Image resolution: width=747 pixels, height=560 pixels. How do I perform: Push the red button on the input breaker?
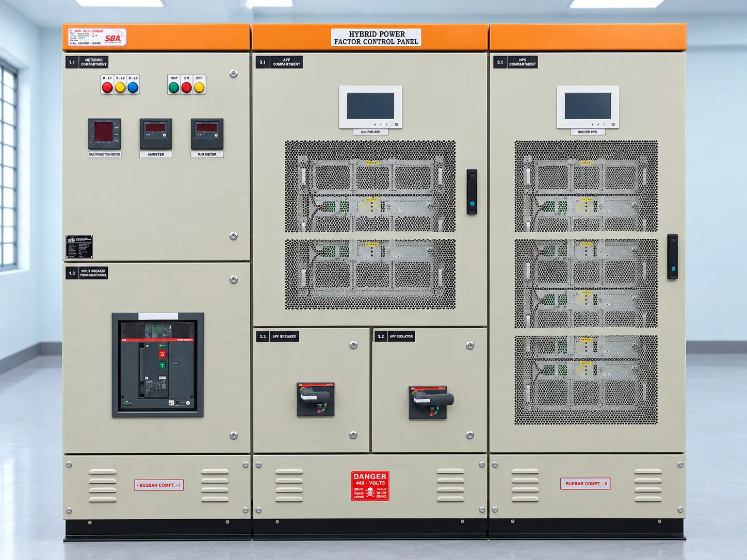pyautogui.click(x=162, y=354)
